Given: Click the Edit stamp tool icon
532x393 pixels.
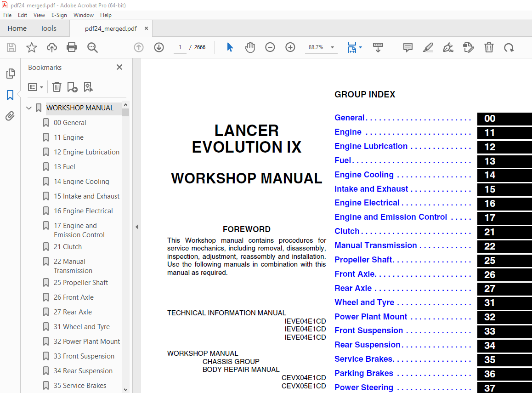Looking at the screenshot, I should pos(469,47).
